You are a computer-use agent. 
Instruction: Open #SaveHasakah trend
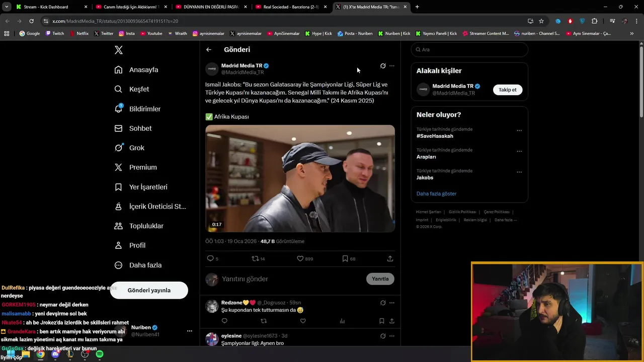pos(435,136)
